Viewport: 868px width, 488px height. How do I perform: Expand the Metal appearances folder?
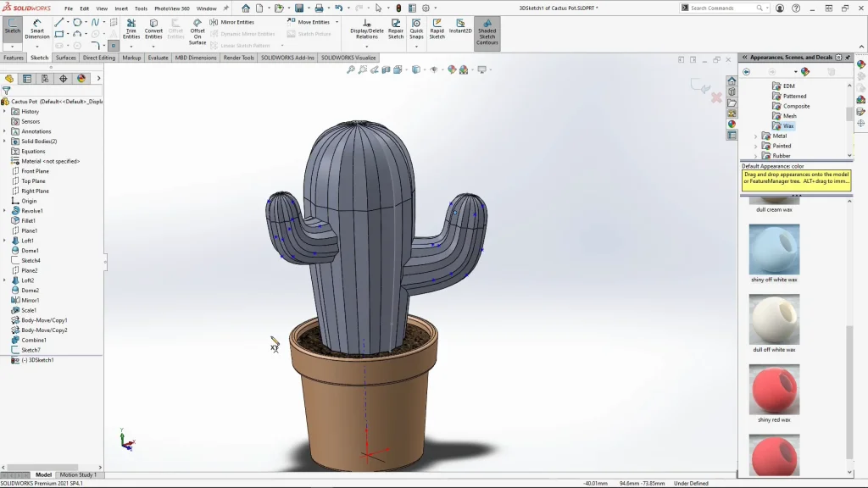pyautogui.click(x=756, y=136)
